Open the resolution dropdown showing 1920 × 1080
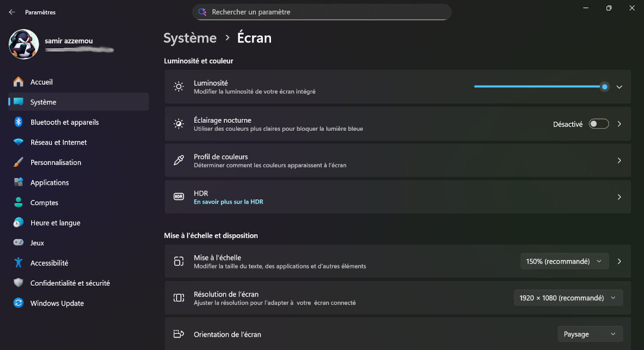Viewport: 644px width, 350px height. [568, 297]
